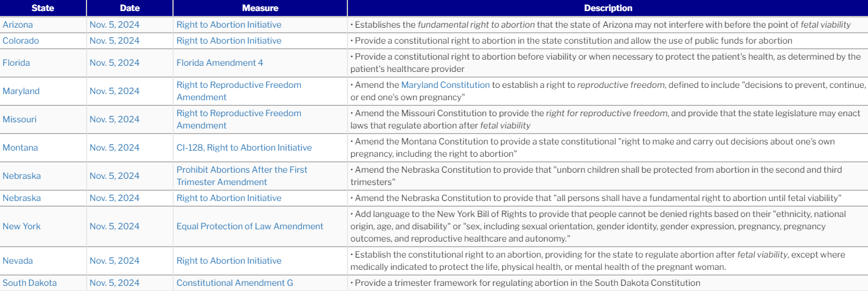
Task: Open the South Dakota state link
Action: point(29,283)
